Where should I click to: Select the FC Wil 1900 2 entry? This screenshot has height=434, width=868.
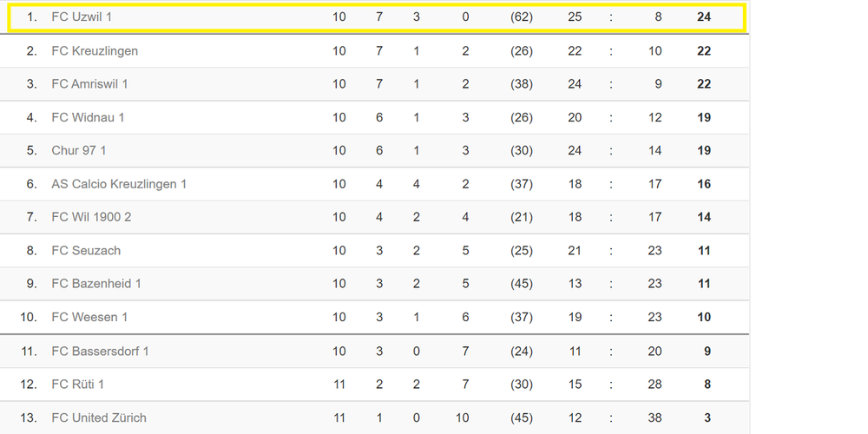coord(91,217)
